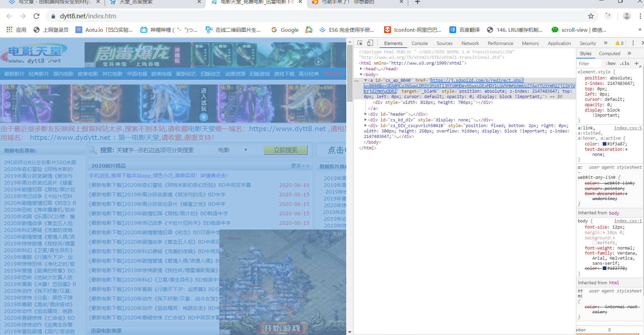Click the 电影天堂 site logo

click(x=34, y=55)
